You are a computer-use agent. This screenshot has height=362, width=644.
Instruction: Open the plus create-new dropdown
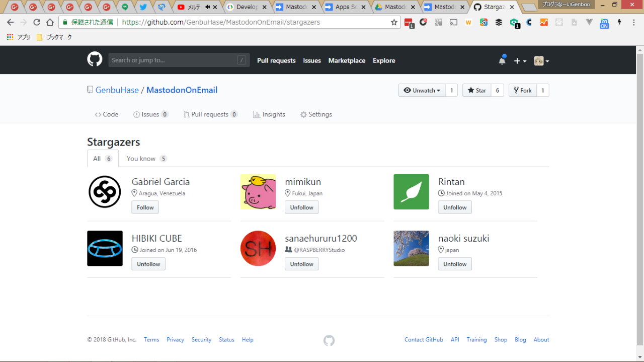[x=520, y=61]
